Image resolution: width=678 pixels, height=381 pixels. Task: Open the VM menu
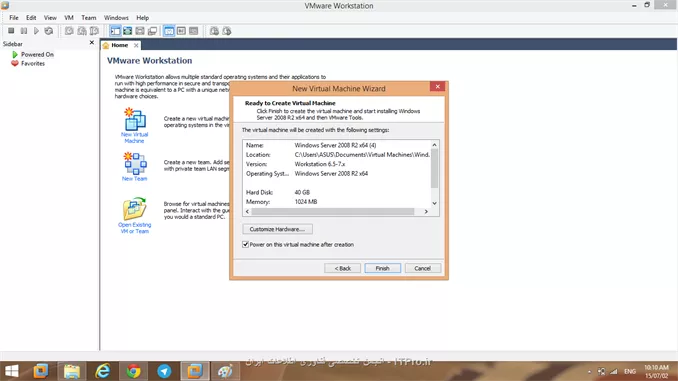click(69, 18)
